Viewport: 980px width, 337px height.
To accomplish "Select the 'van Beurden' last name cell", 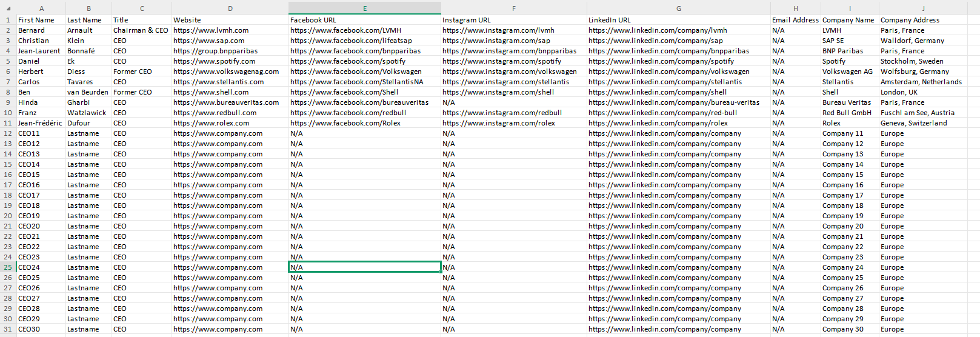I will click(x=88, y=92).
